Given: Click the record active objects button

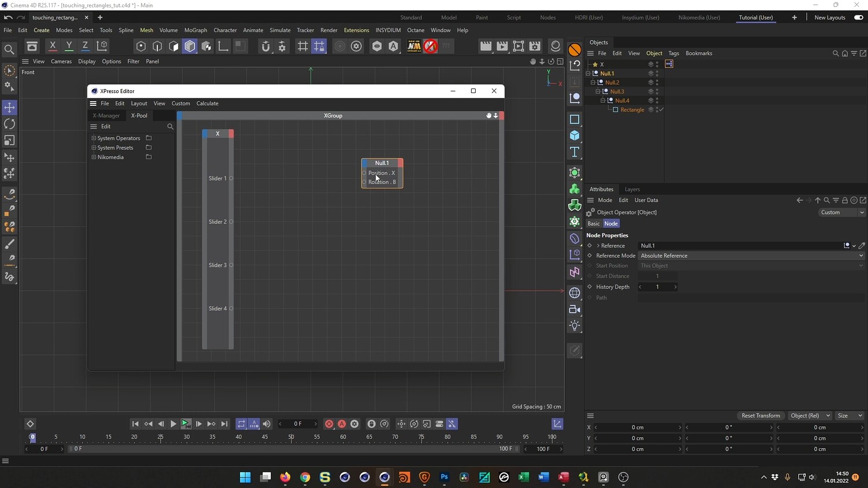Looking at the screenshot, I should (329, 424).
